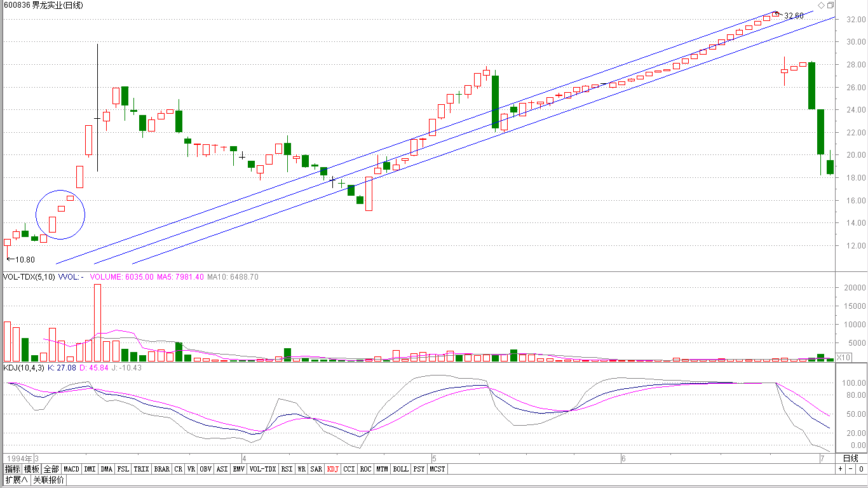This screenshot has width=868, height=488.
Task: Select the ASI indicator
Action: 222,469
